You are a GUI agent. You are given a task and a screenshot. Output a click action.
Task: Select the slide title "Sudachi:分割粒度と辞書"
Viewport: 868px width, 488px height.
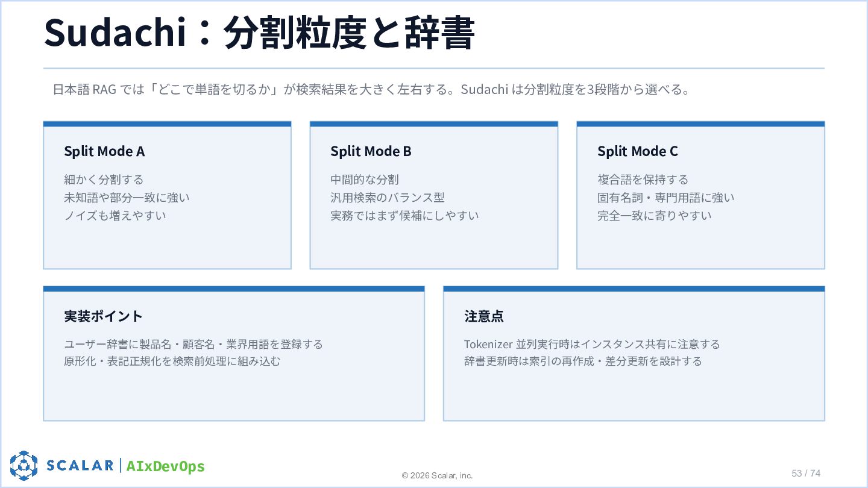pyautogui.click(x=259, y=32)
